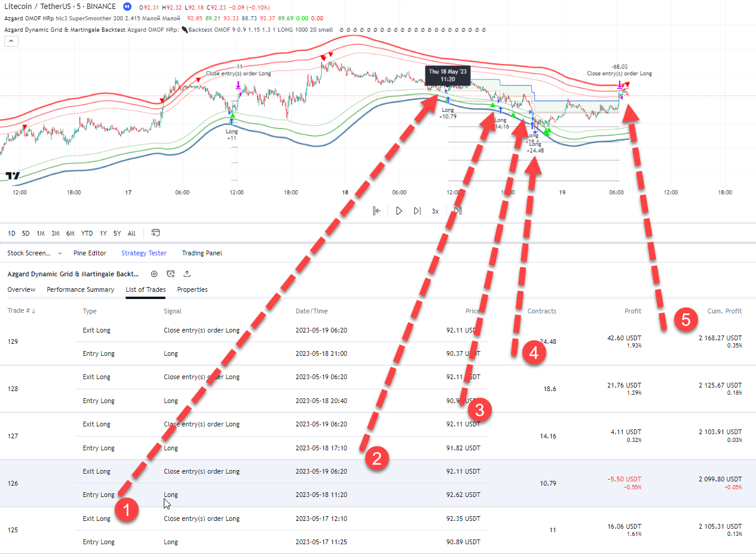Open the Trading Panel tab
This screenshot has width=756, height=555.
202,253
